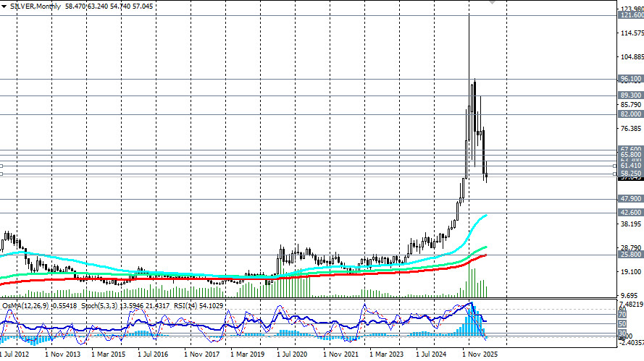The width and height of the screenshot is (644, 361).
Task: Click the RSI(14) indicator label
Action: [x=186, y=305]
